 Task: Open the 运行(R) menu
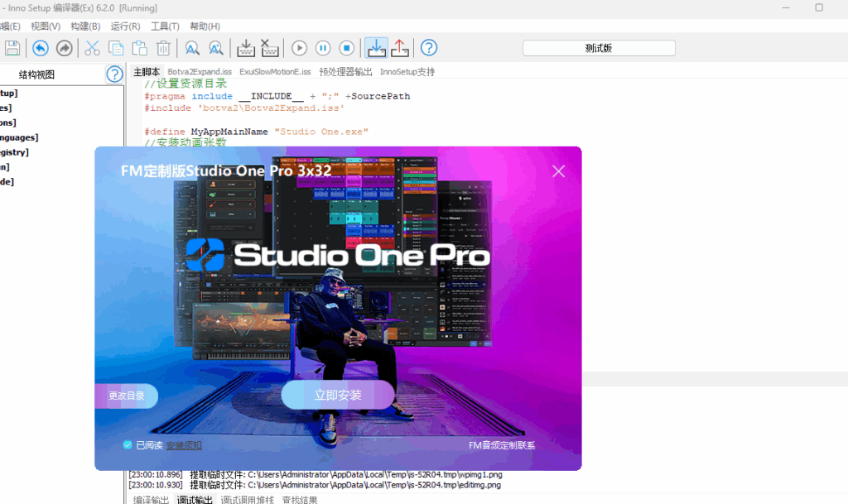(125, 26)
